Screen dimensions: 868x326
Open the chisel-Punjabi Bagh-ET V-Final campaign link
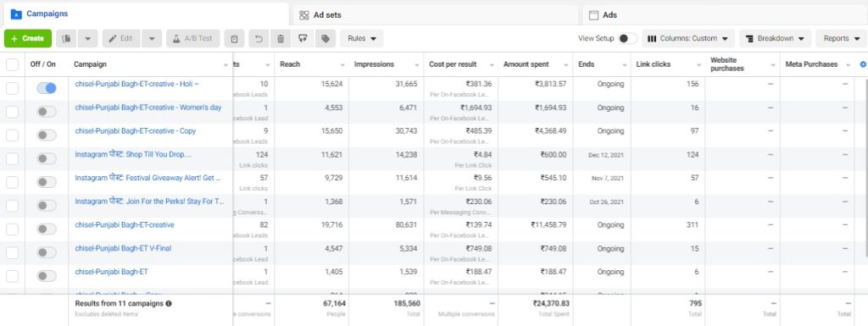(123, 249)
